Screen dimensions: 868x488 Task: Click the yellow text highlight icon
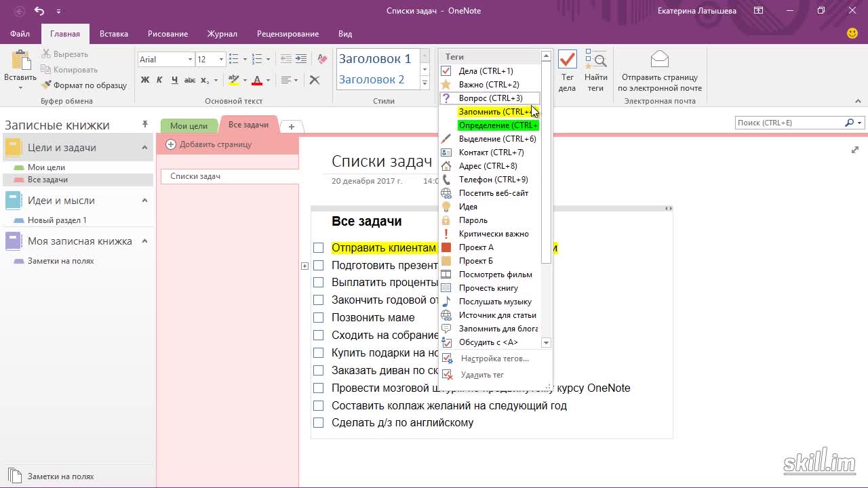click(x=233, y=80)
